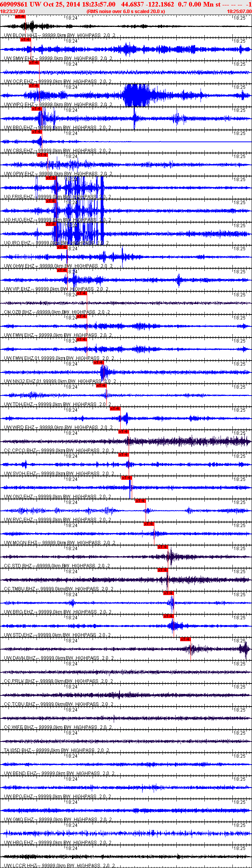Click the red pick marker on DAVN trace
Image resolution: width=252 pixels, height=868 pixels.
click(186, 639)
